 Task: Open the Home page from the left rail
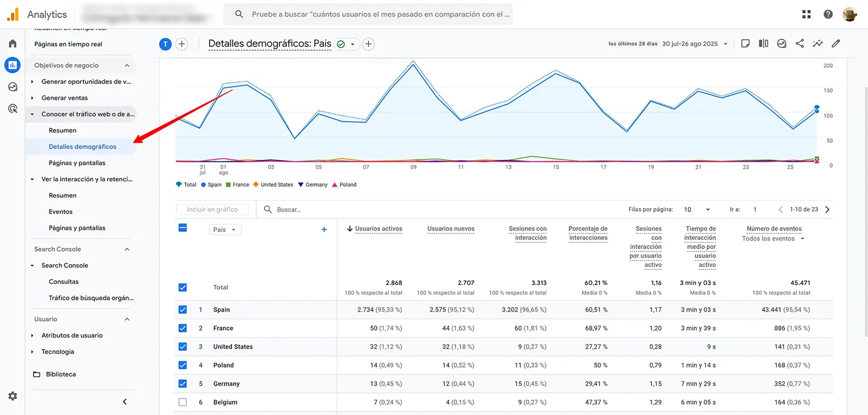[12, 42]
